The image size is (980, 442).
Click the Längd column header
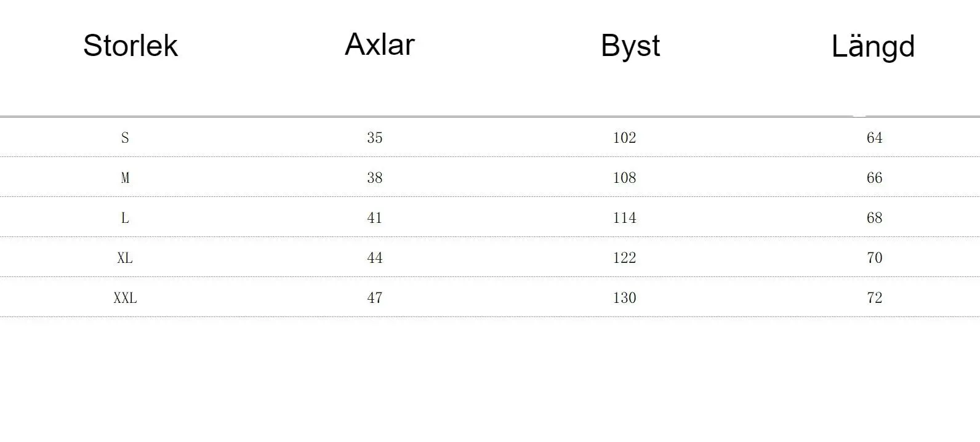(x=873, y=46)
